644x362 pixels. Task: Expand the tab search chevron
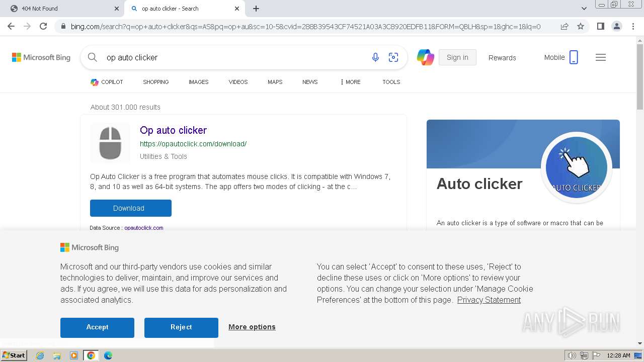584,9
